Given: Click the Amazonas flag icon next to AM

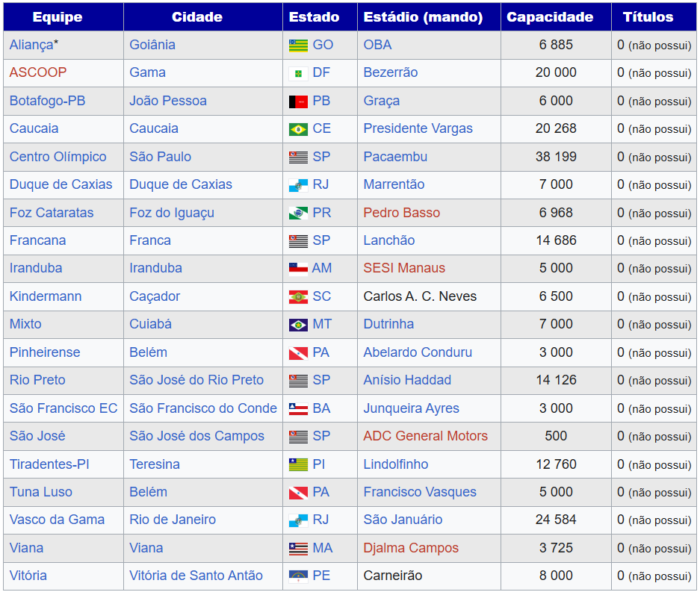Looking at the screenshot, I should 298,269.
